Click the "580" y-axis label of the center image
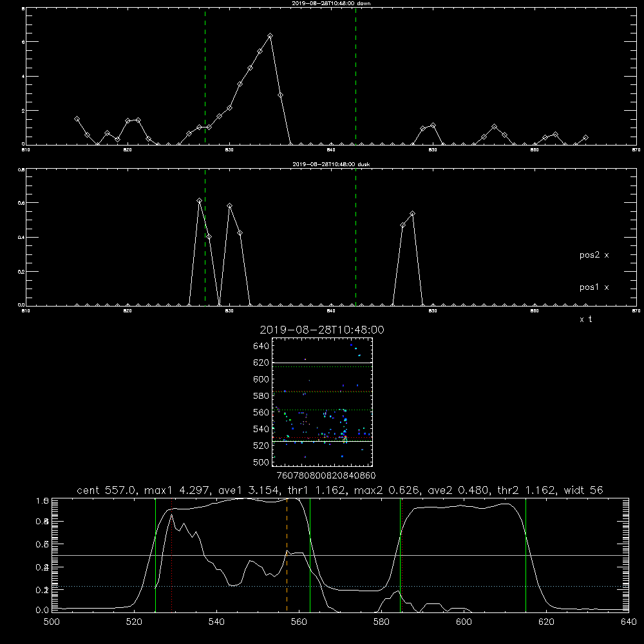 pos(261,396)
